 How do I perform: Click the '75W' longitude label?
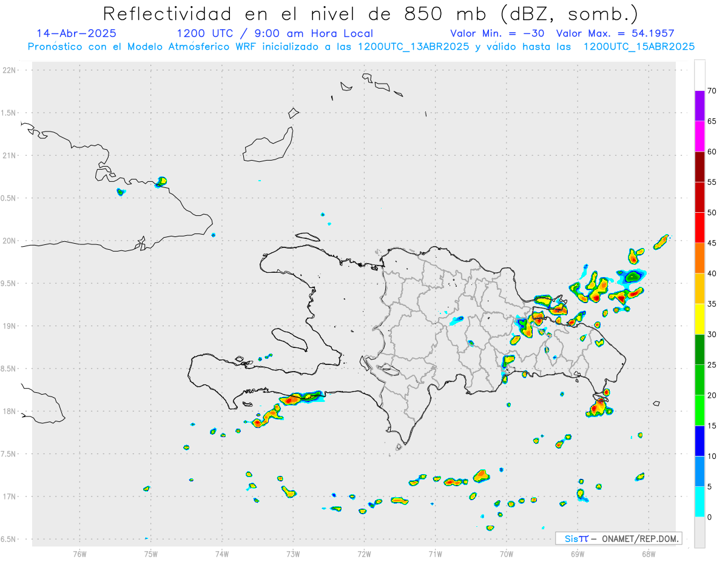[150, 553]
